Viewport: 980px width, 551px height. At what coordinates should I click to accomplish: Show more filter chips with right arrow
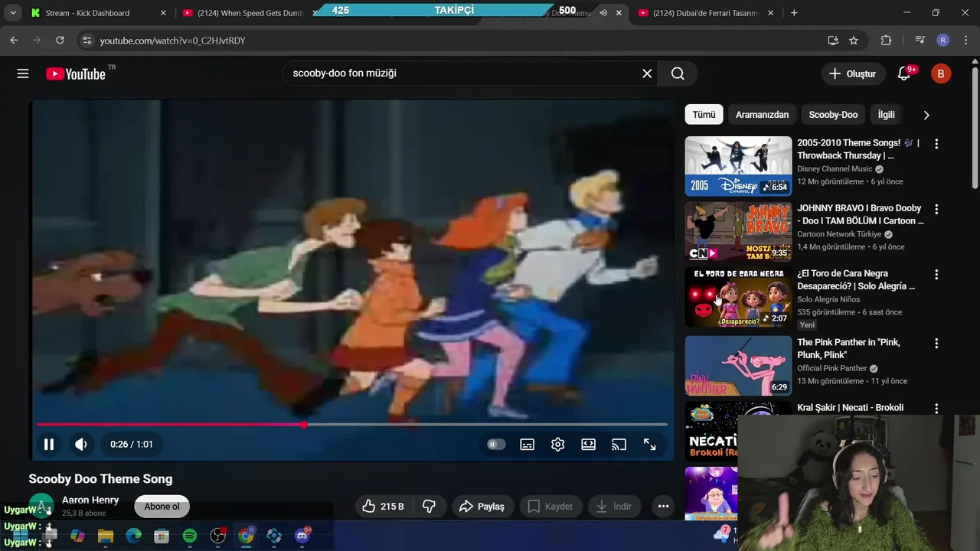(x=926, y=115)
